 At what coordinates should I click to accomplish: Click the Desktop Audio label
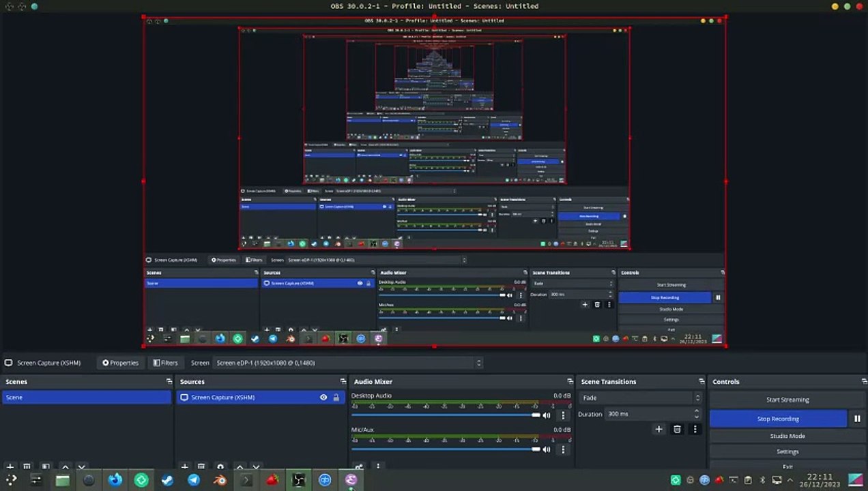pos(371,396)
